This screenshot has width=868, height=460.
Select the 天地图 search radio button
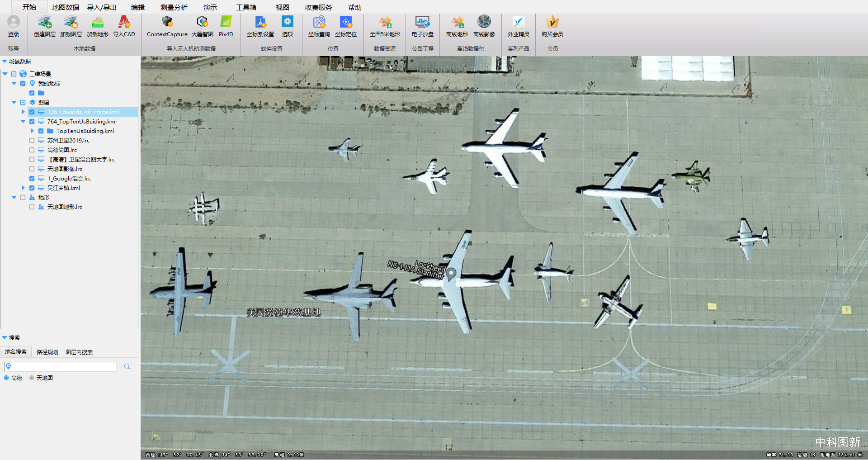point(32,378)
